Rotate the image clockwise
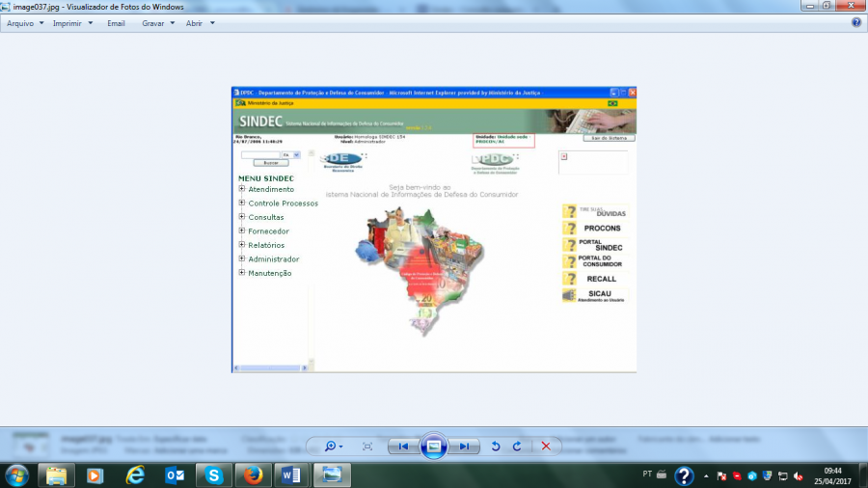Viewport: 868px width, 488px height. 517,447
